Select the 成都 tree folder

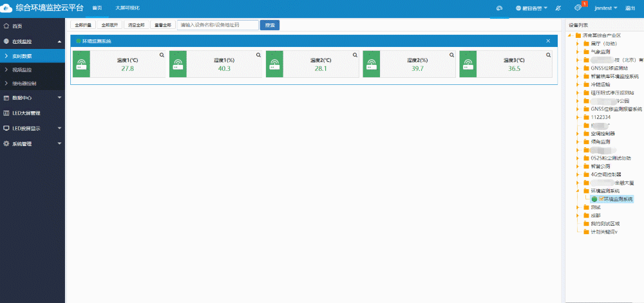(x=596, y=216)
